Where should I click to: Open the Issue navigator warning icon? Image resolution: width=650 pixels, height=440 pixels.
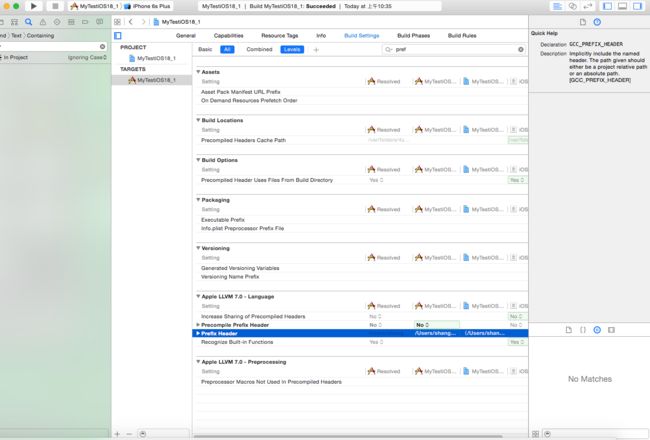tap(43, 22)
